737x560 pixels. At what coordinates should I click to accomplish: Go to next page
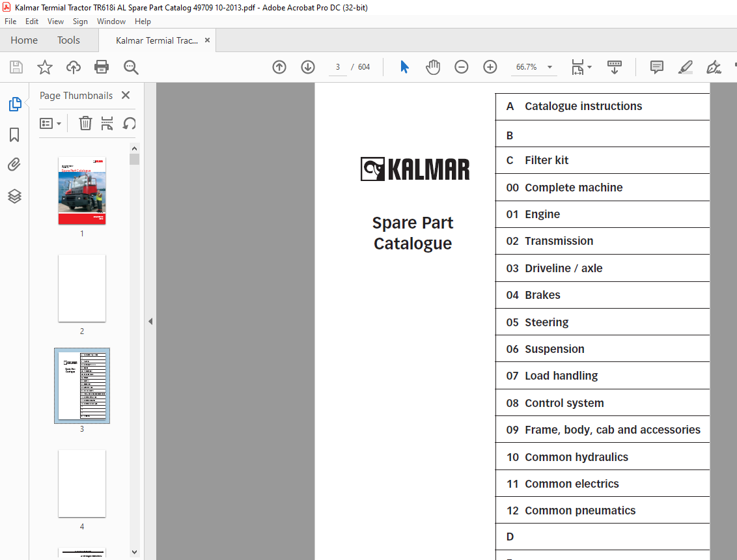pos(308,67)
